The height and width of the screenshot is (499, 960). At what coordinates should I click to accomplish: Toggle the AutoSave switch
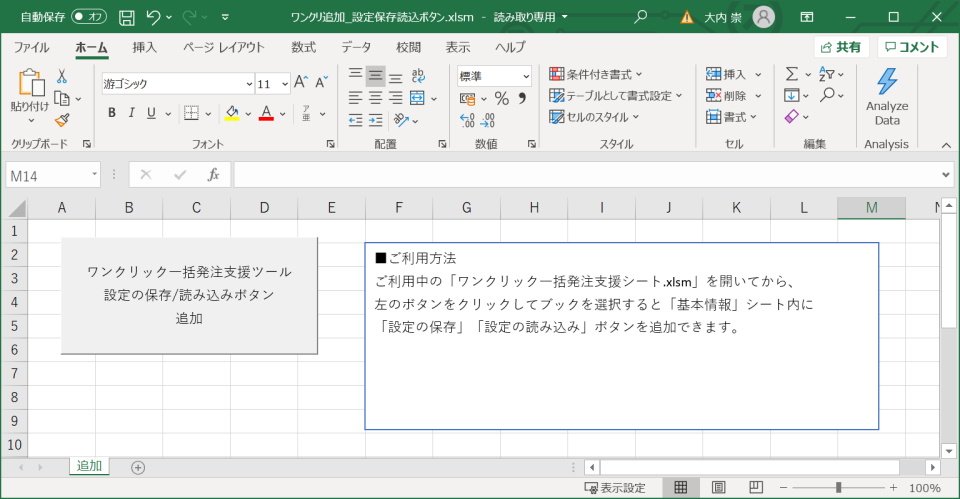point(89,17)
